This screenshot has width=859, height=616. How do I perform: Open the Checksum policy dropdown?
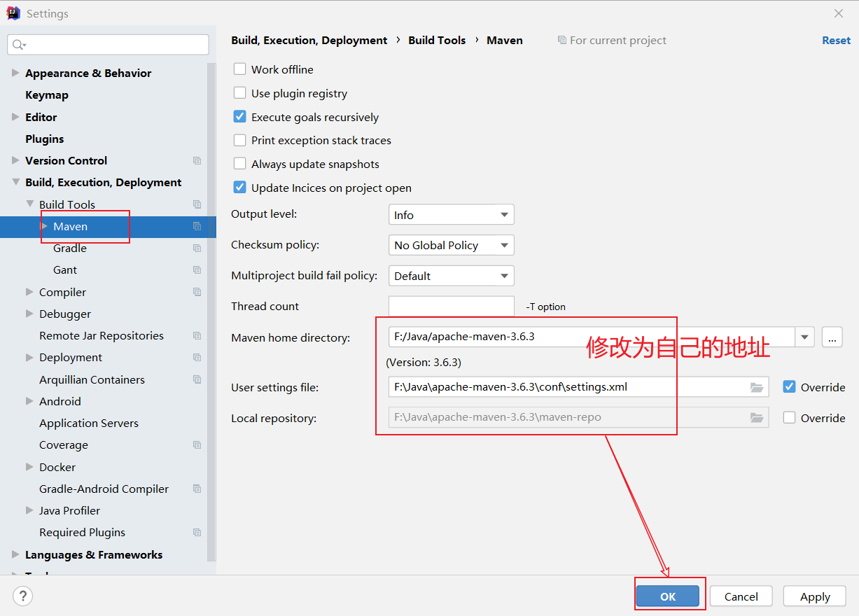451,245
